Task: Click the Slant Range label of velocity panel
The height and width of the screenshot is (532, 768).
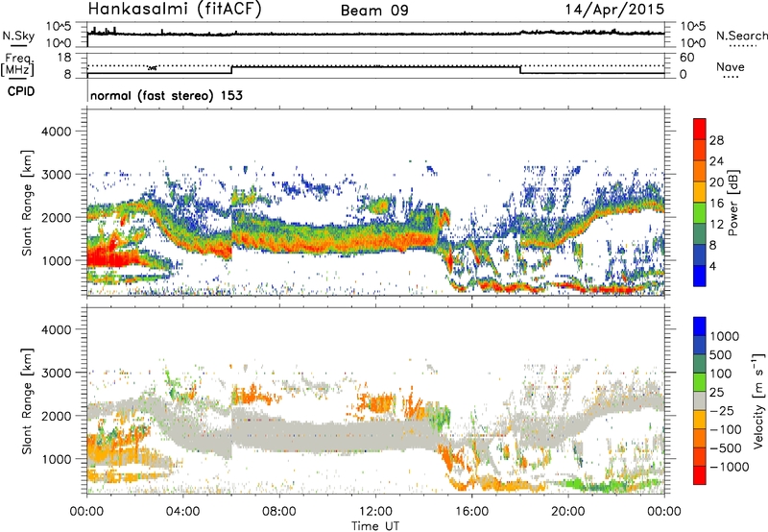Action: pos(27,400)
